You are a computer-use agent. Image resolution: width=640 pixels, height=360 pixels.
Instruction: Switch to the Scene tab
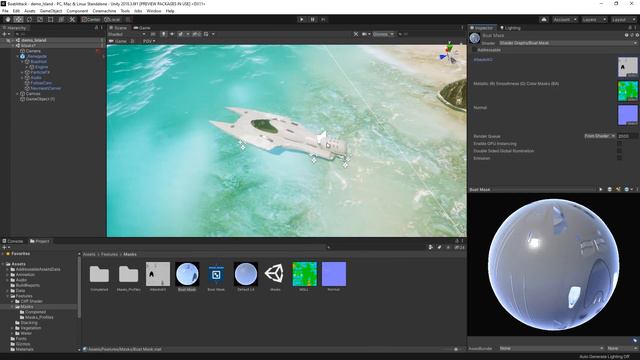[119, 28]
